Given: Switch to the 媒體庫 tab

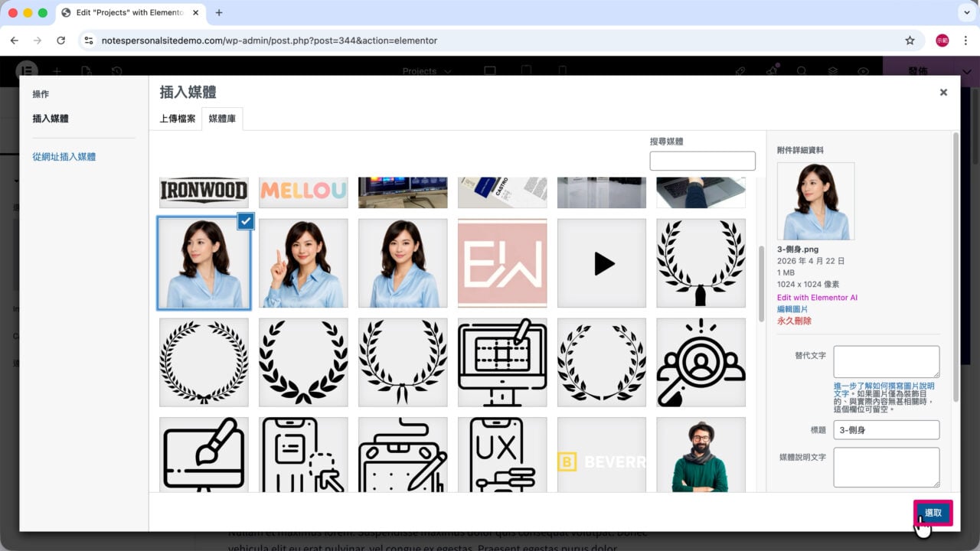Looking at the screenshot, I should [x=222, y=119].
